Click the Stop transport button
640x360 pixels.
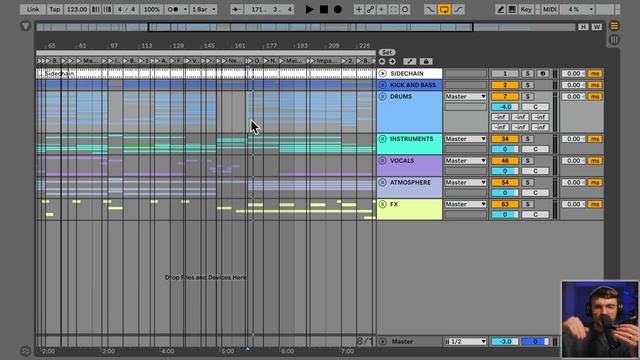[x=324, y=9]
